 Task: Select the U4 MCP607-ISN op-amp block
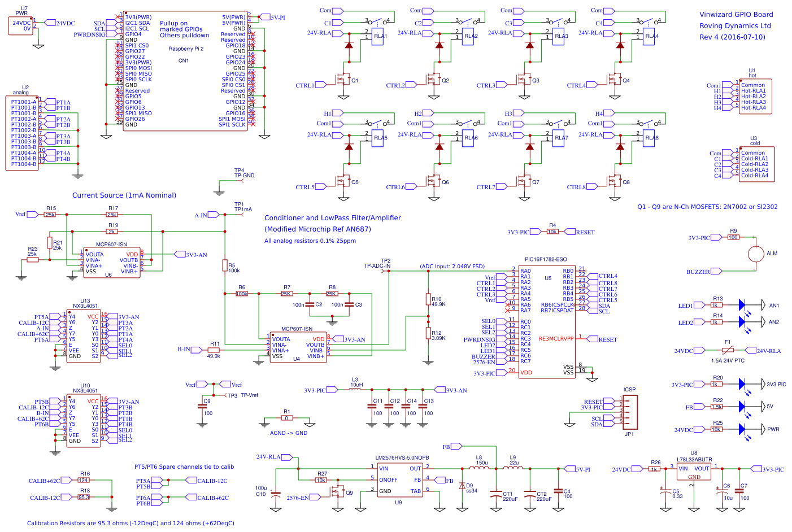point(298,347)
